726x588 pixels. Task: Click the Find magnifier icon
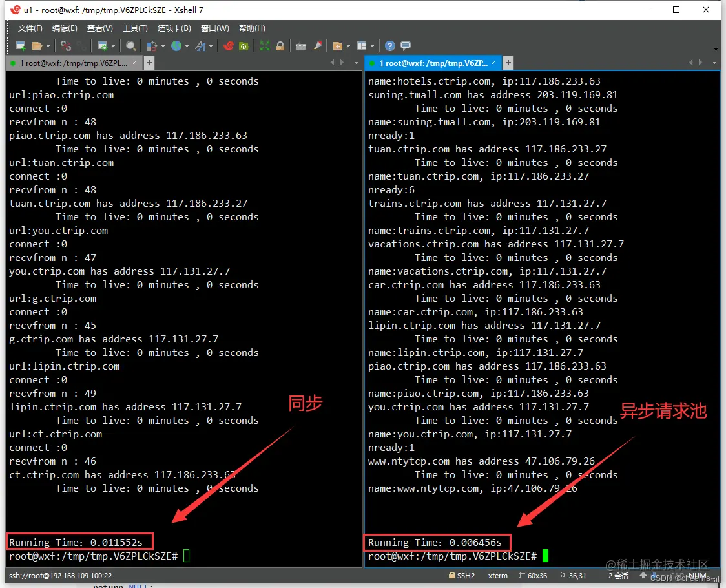tap(131, 46)
